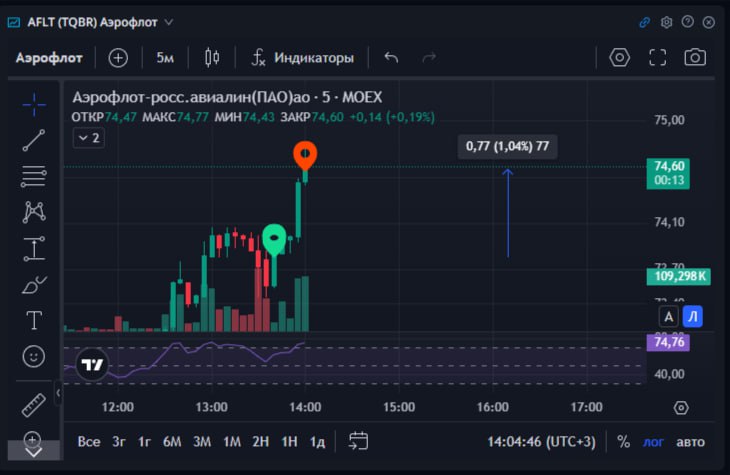Open time axis settings hexagon icon
Image resolution: width=730 pixels, height=475 pixels.
[x=681, y=408]
